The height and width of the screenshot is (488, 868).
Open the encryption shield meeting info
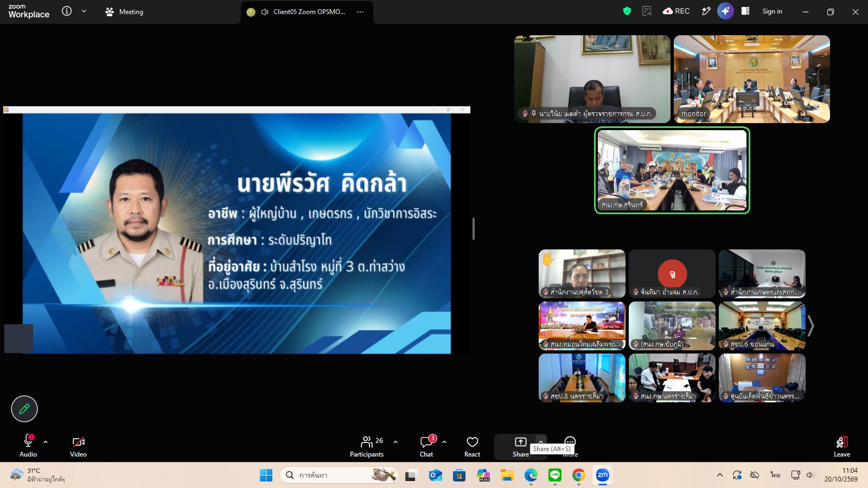[627, 11]
